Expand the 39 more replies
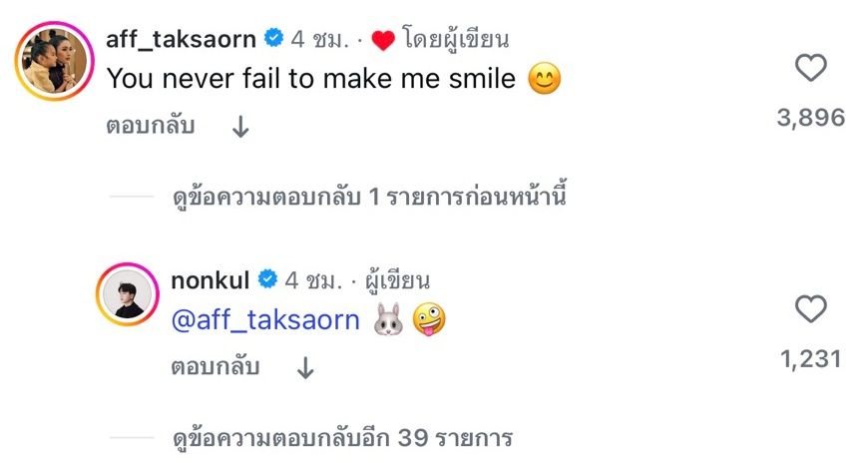Screen dimensions: 868x473 [340, 438]
